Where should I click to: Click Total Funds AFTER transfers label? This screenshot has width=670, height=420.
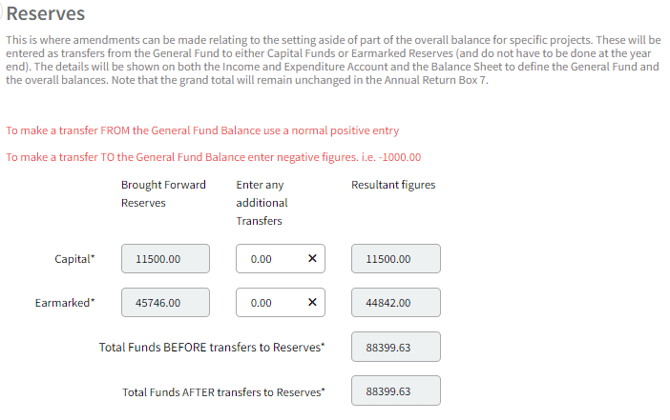[x=223, y=391]
